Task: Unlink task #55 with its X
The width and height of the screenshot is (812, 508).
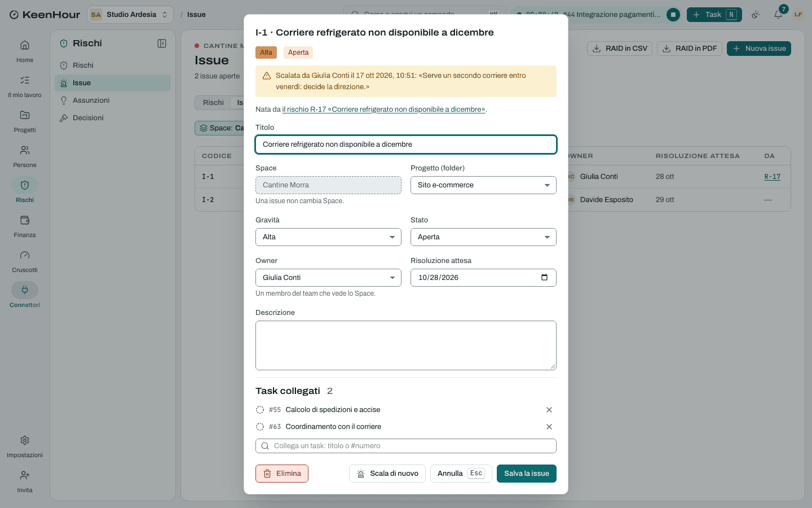Action: click(549, 410)
